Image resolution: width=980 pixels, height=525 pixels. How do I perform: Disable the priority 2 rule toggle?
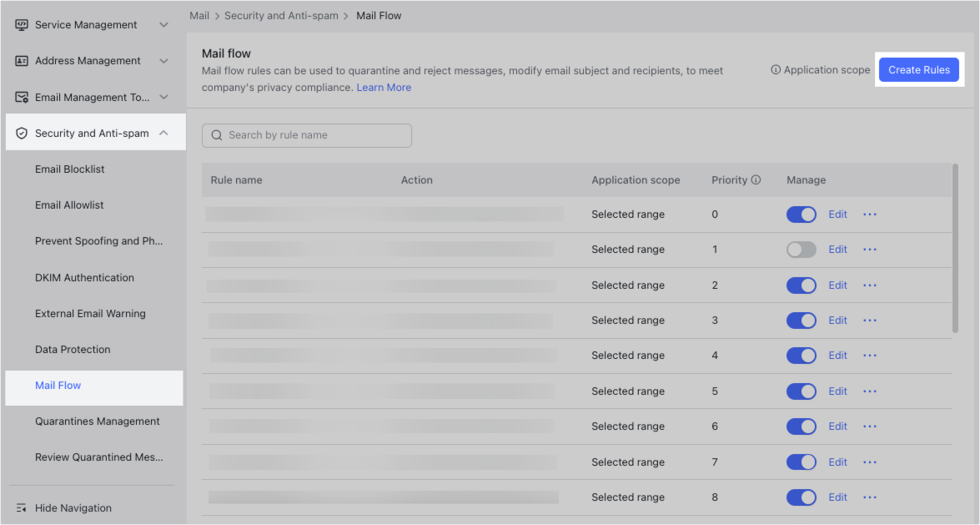802,285
